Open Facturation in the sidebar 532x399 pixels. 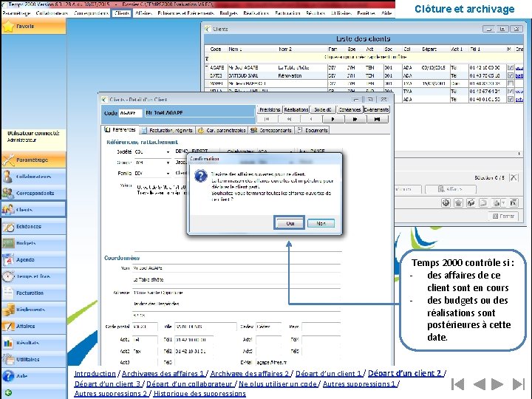point(33,293)
